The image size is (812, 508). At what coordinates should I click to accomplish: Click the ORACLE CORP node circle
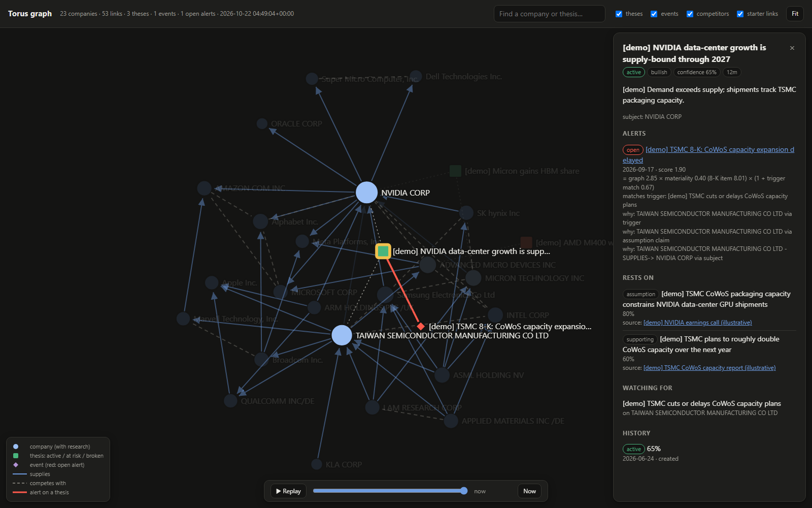(x=262, y=123)
